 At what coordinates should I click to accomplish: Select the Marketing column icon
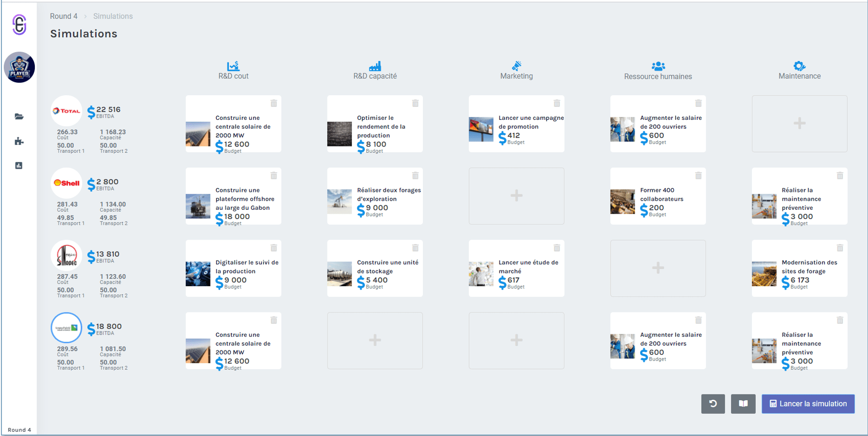(x=516, y=66)
